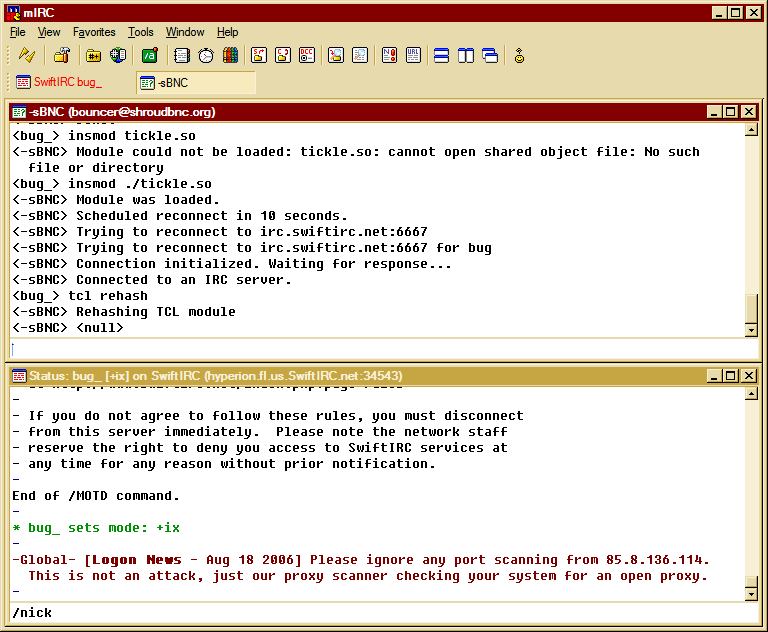Tile windows vertically via toolbar icon
This screenshot has height=632, width=768.
tap(466, 55)
